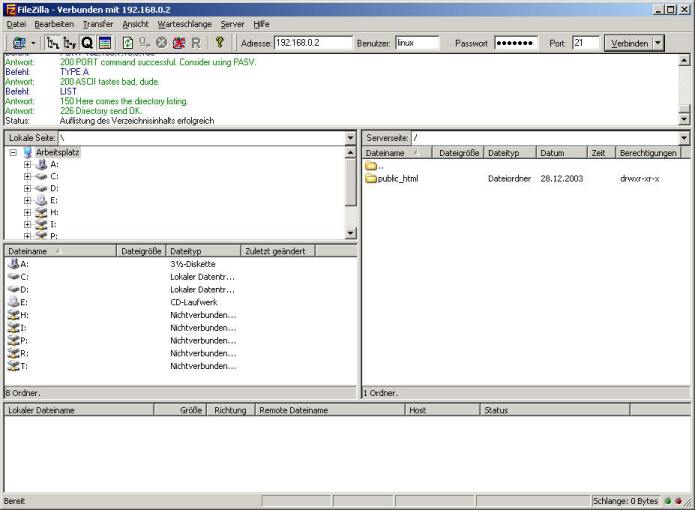Screen dimensions: 695x510
Task: Expand the C: drive tree node
Action: 29,176
